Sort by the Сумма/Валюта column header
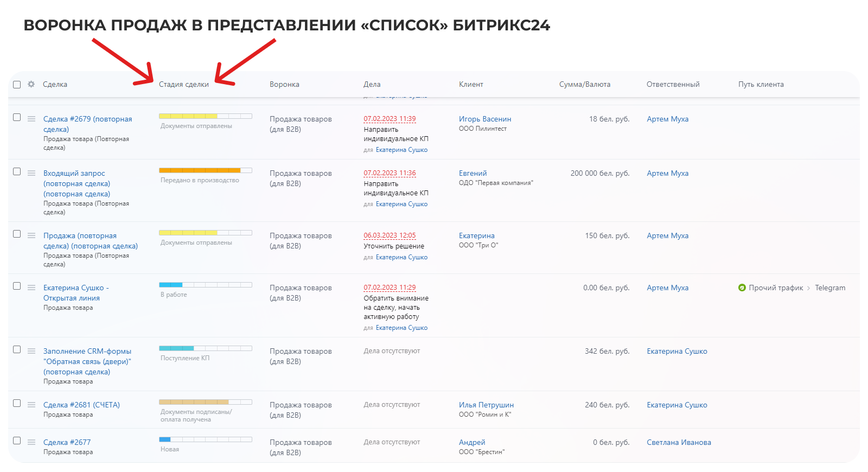Image resolution: width=868 pixels, height=472 pixels. [x=585, y=84]
